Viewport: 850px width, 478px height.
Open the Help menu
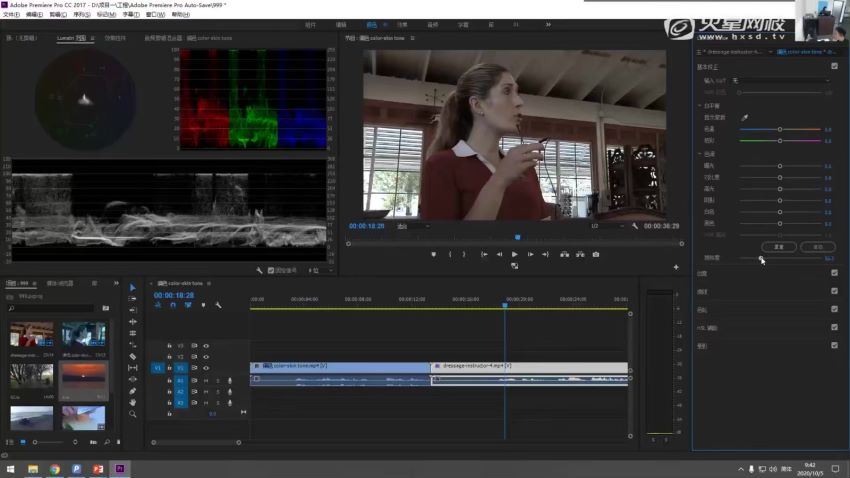[x=181, y=15]
